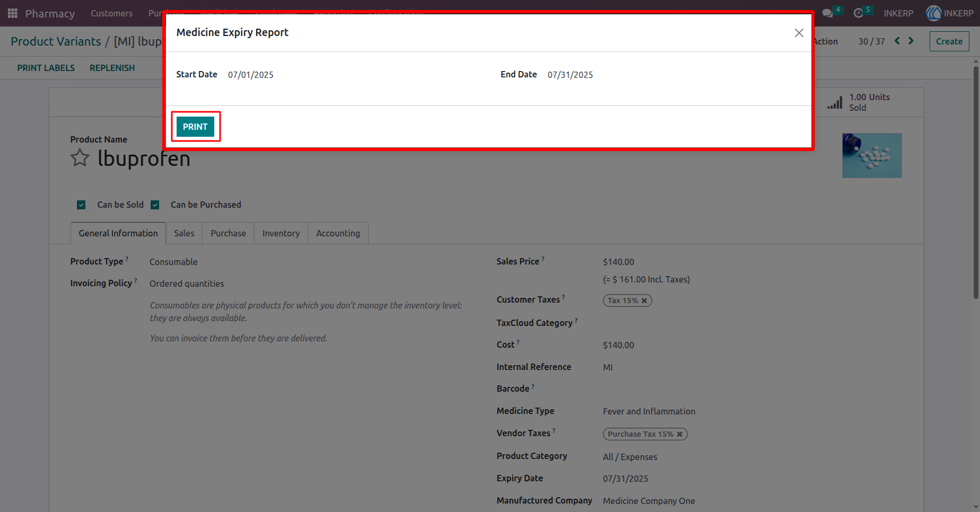Image resolution: width=980 pixels, height=512 pixels.
Task: Open the conversations chat icon
Action: point(827,13)
